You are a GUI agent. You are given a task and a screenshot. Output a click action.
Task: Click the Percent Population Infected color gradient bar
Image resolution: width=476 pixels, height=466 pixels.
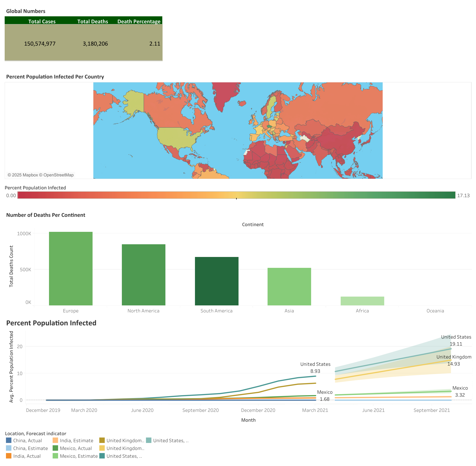236,195
